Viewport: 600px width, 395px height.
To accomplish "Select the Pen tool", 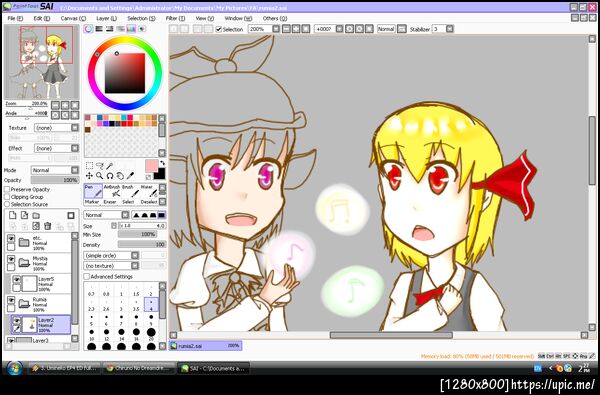I will click(x=93, y=191).
